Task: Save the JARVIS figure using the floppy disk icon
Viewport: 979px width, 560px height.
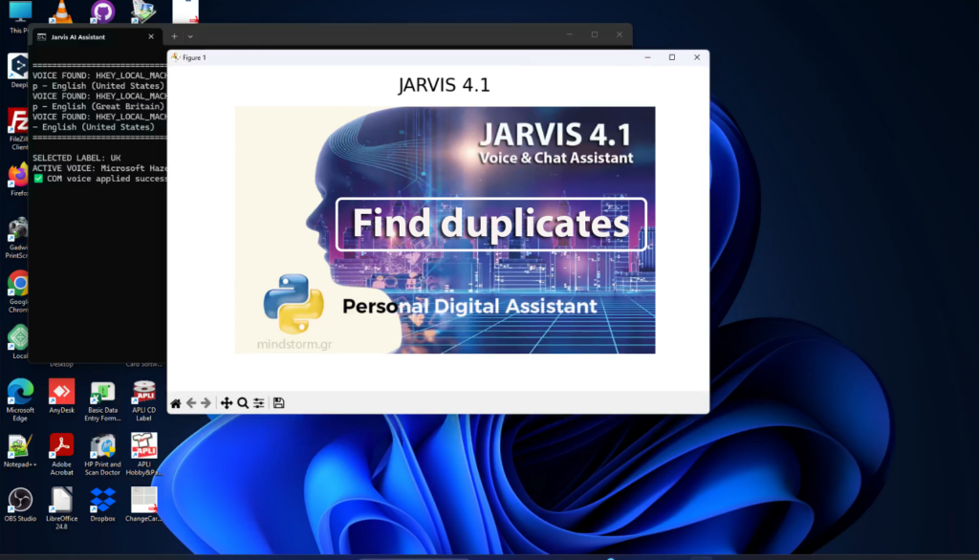Action: (277, 402)
